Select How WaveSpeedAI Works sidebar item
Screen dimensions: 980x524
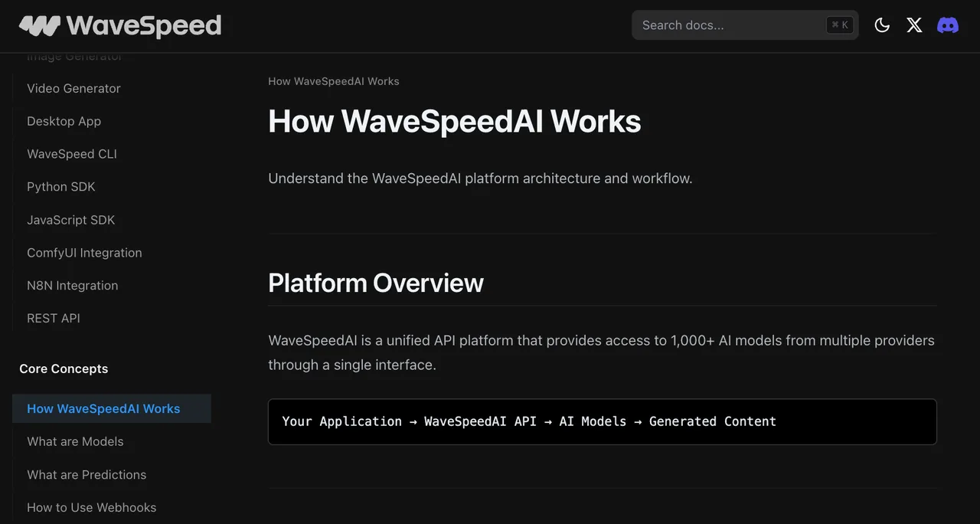pos(112,408)
